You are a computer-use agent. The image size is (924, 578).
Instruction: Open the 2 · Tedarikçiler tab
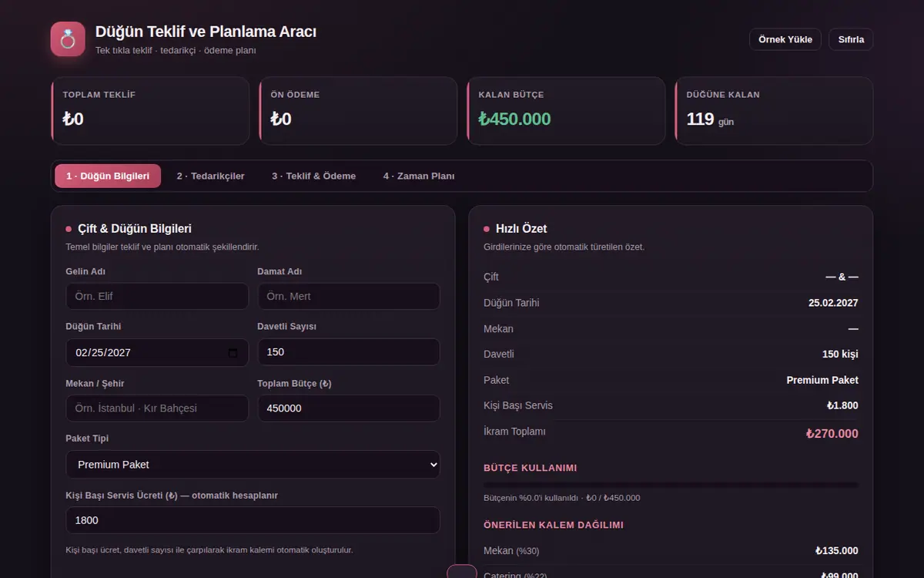pyautogui.click(x=210, y=176)
